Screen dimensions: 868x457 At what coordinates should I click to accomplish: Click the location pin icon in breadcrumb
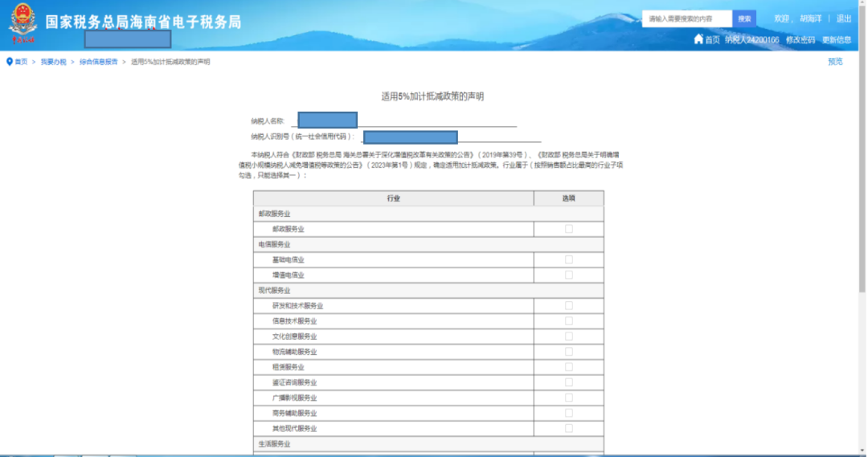click(10, 62)
